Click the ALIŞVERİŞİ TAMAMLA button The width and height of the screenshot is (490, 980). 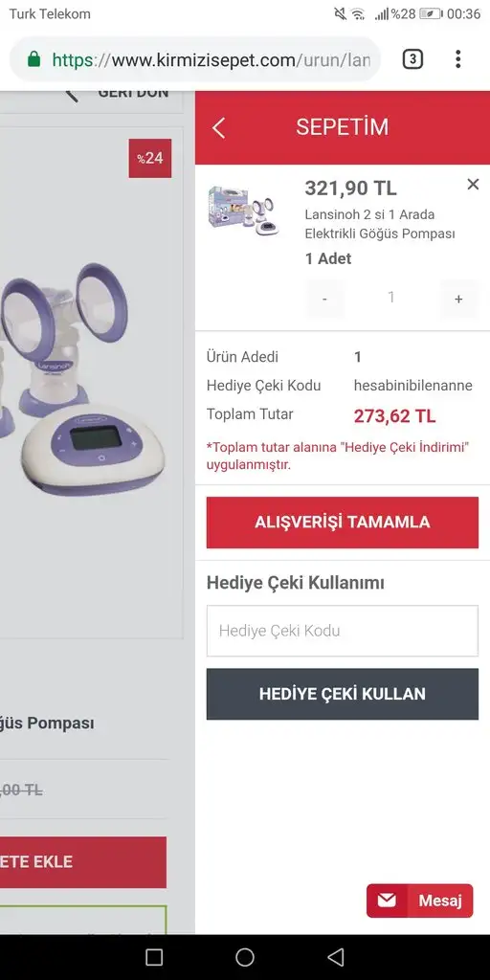(343, 523)
